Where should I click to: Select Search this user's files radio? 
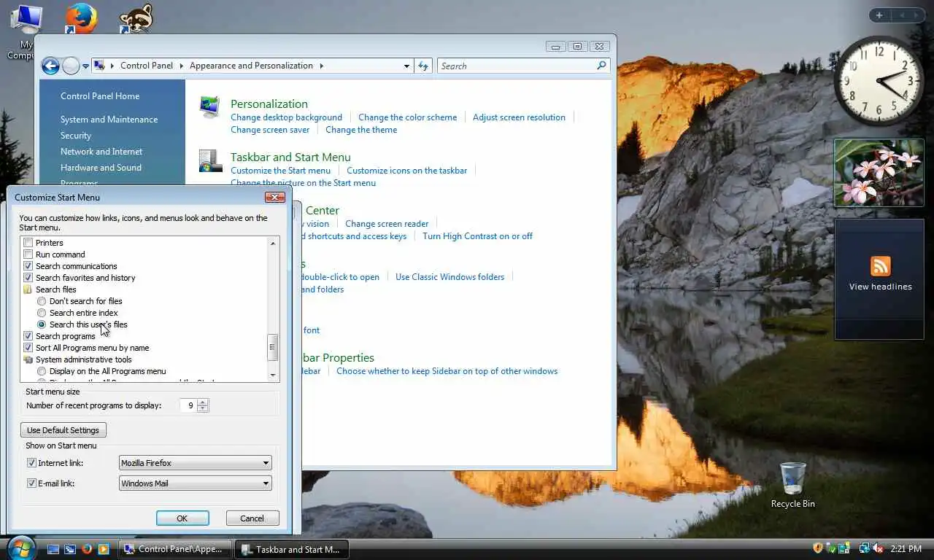(42, 324)
